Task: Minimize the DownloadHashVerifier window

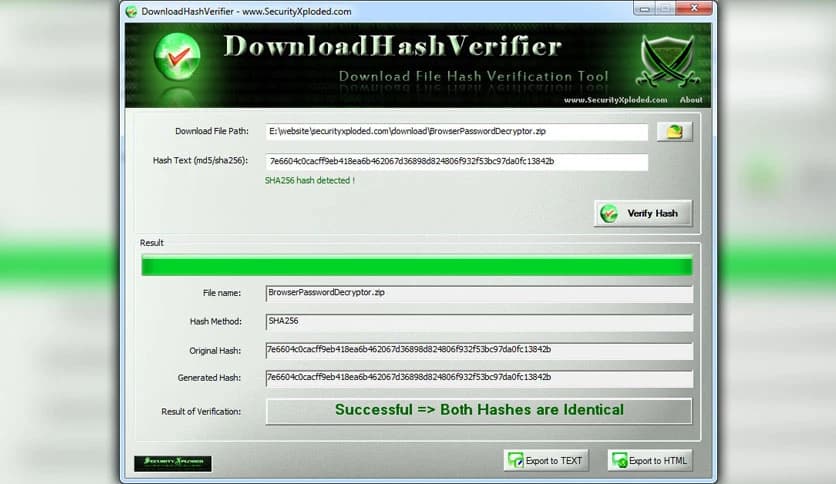Action: point(645,8)
